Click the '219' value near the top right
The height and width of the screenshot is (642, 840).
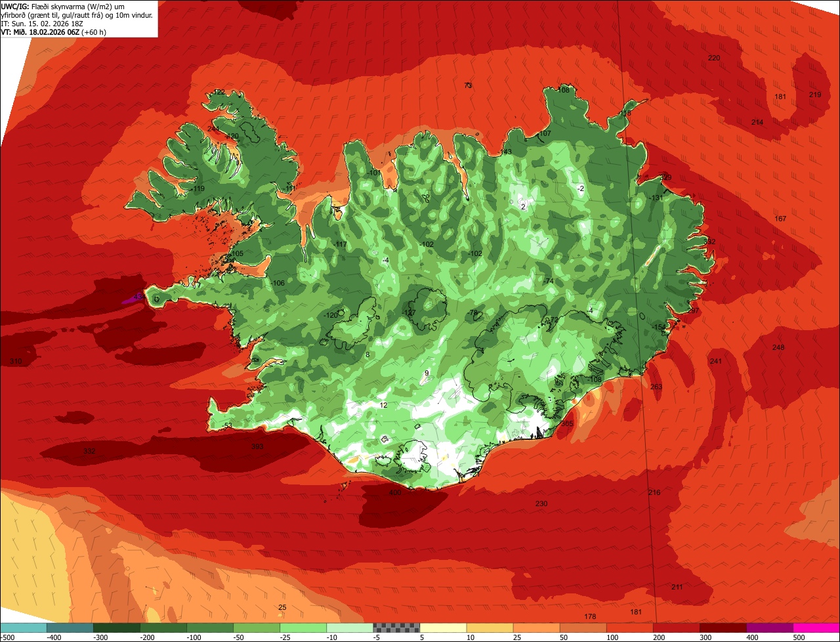point(815,95)
